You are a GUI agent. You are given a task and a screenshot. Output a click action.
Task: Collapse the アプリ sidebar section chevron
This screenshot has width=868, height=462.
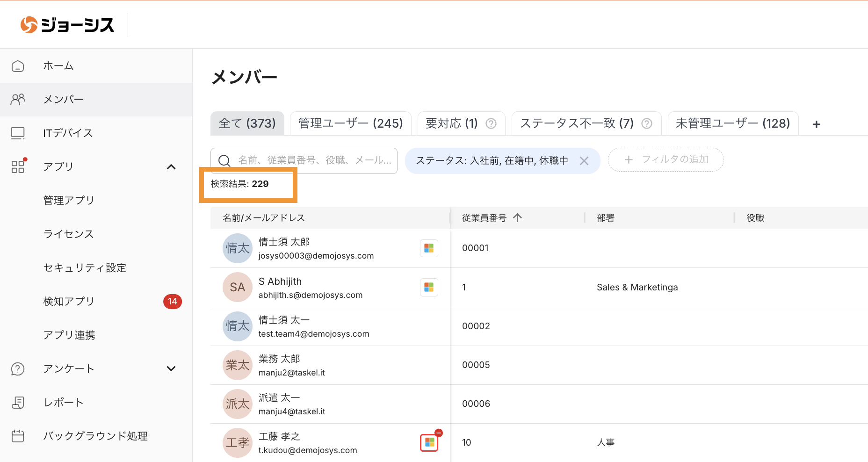click(x=171, y=167)
